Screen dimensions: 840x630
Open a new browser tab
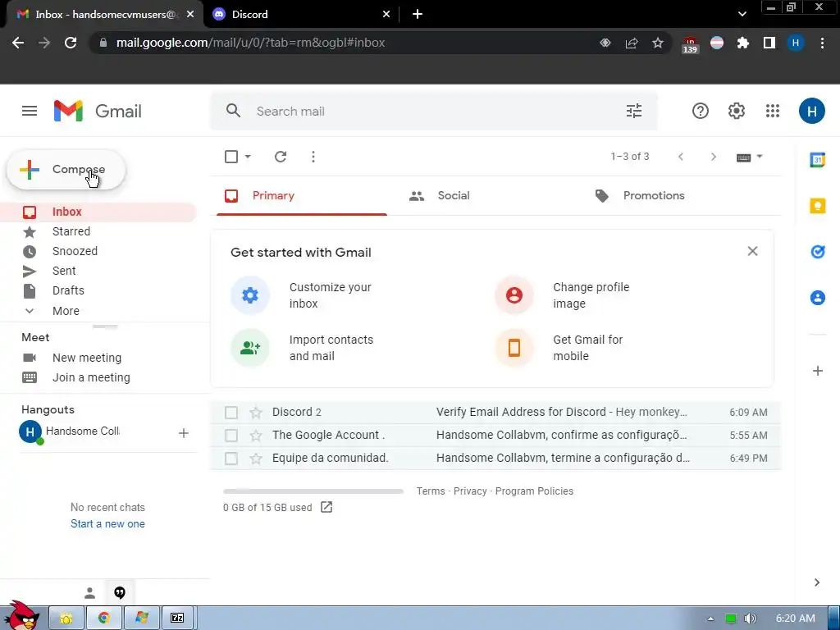(x=418, y=15)
